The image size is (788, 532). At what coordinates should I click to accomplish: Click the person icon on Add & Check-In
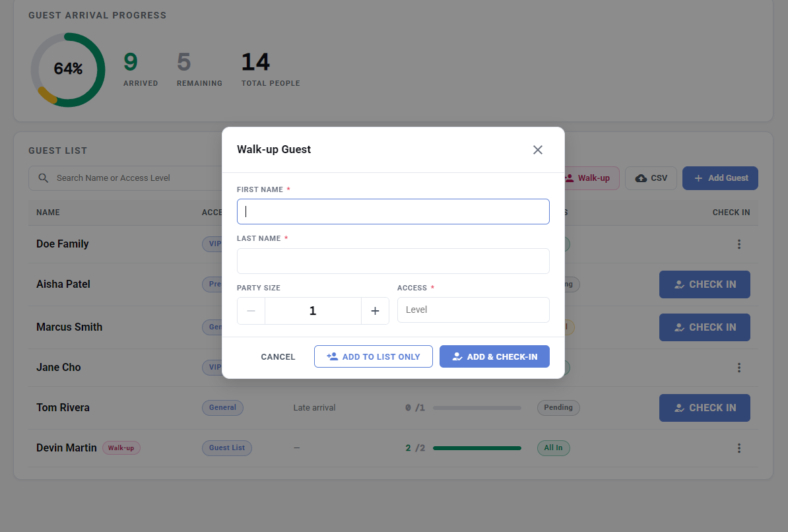point(457,356)
